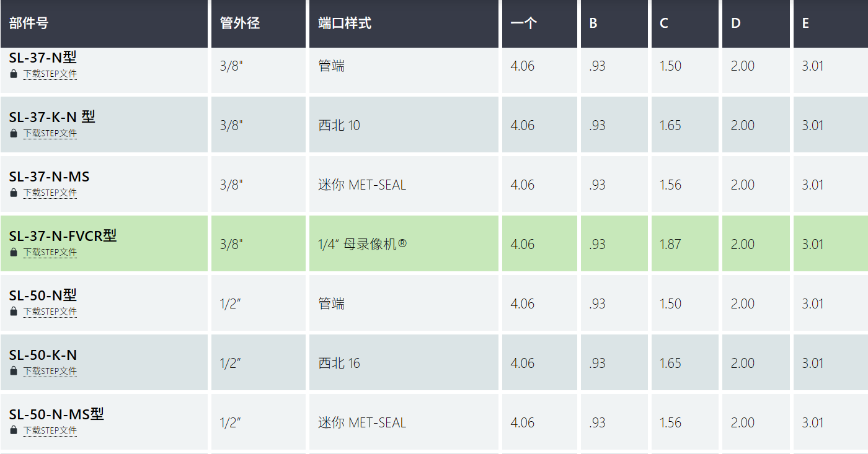Click lock icon under SL-37-N-FVCR型
Image resolution: width=868 pixels, height=454 pixels.
pyautogui.click(x=14, y=252)
